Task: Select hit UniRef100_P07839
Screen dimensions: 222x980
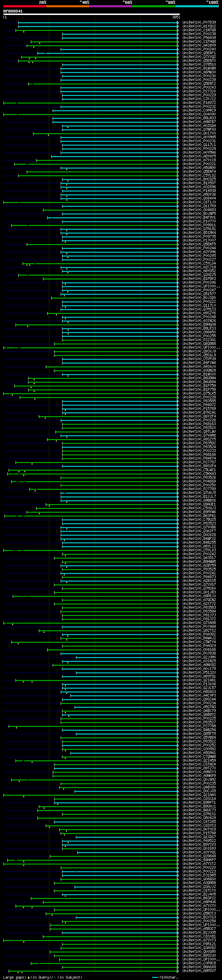Action: (199, 23)
